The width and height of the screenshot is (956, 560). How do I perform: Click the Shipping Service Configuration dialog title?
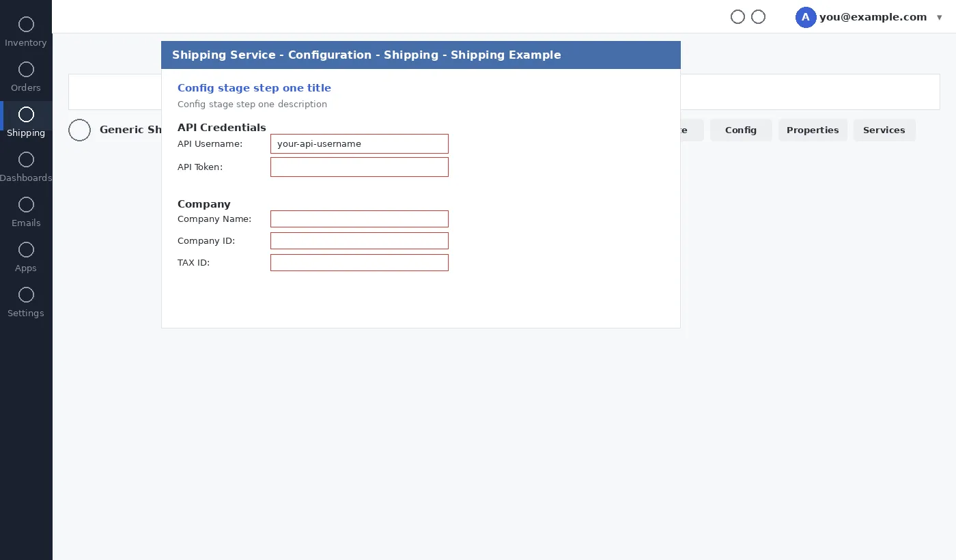367,55
